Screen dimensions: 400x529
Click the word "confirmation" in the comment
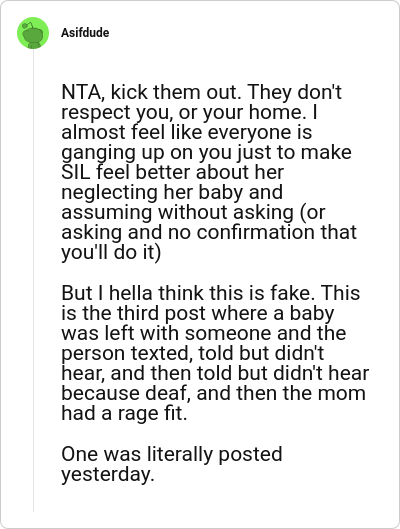pos(256,232)
